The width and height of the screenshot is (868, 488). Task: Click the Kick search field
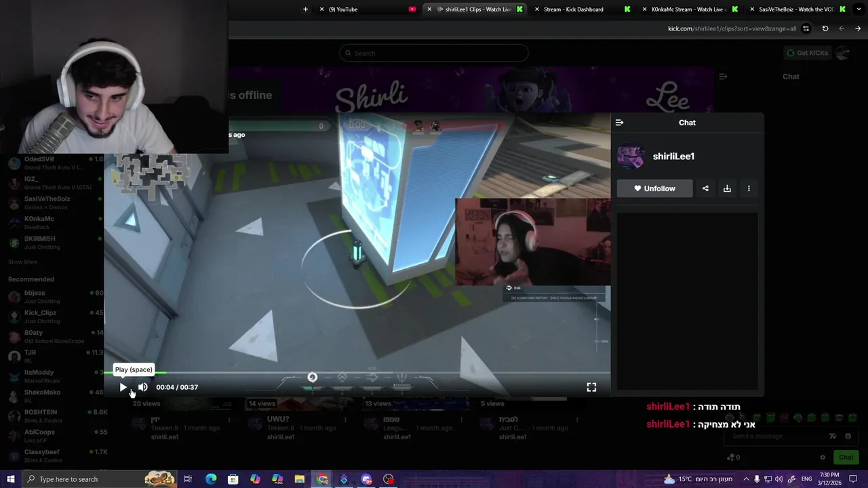434,53
